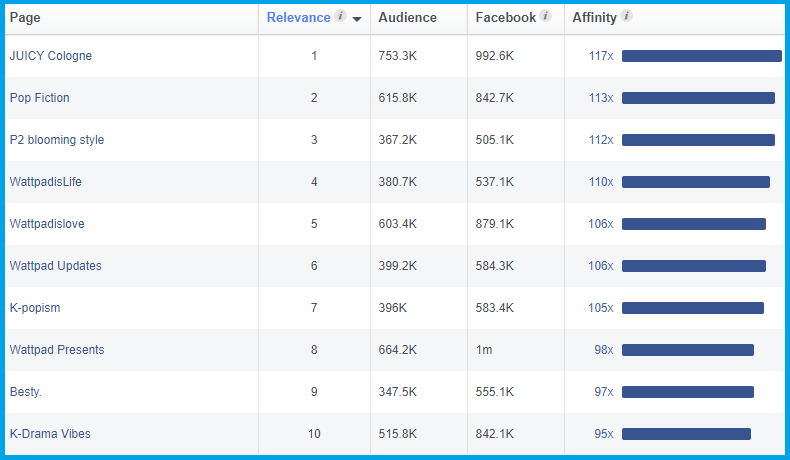Select the P2 blooming style page

[56, 140]
